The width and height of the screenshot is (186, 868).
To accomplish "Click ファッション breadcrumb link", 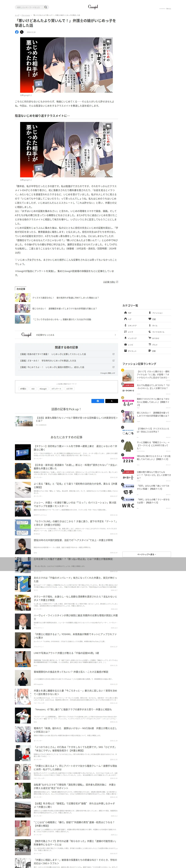I will point(26,15).
